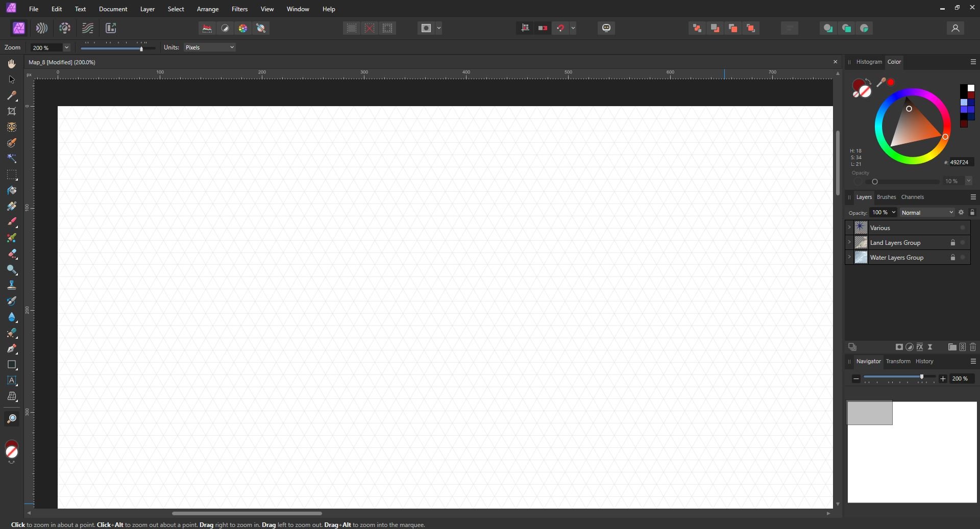The height and width of the screenshot is (529, 980).
Task: Toggle visibility of the Various layer
Action: (963, 228)
